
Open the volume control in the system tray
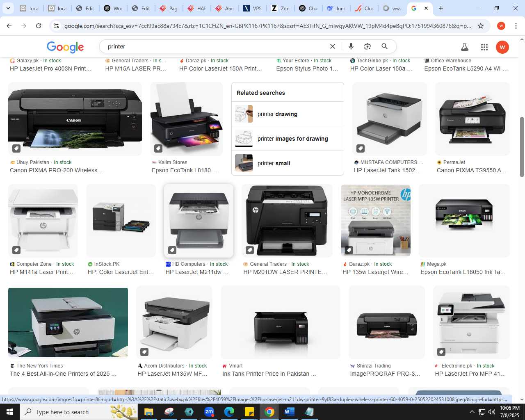tap(491, 412)
